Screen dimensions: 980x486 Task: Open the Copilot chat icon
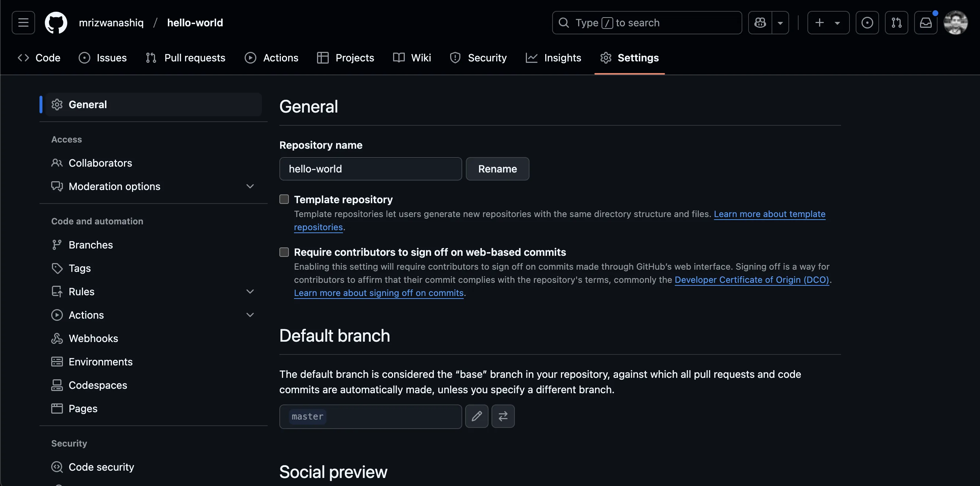coord(760,23)
